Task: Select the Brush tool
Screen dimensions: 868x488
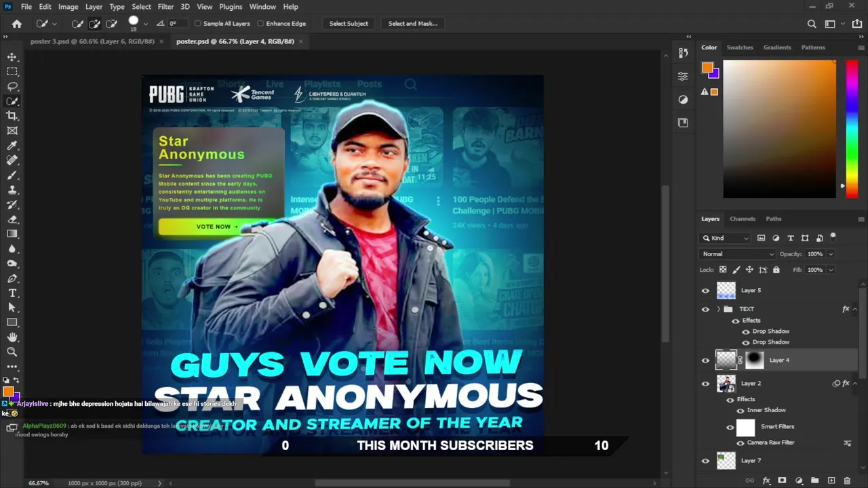Action: click(x=12, y=175)
